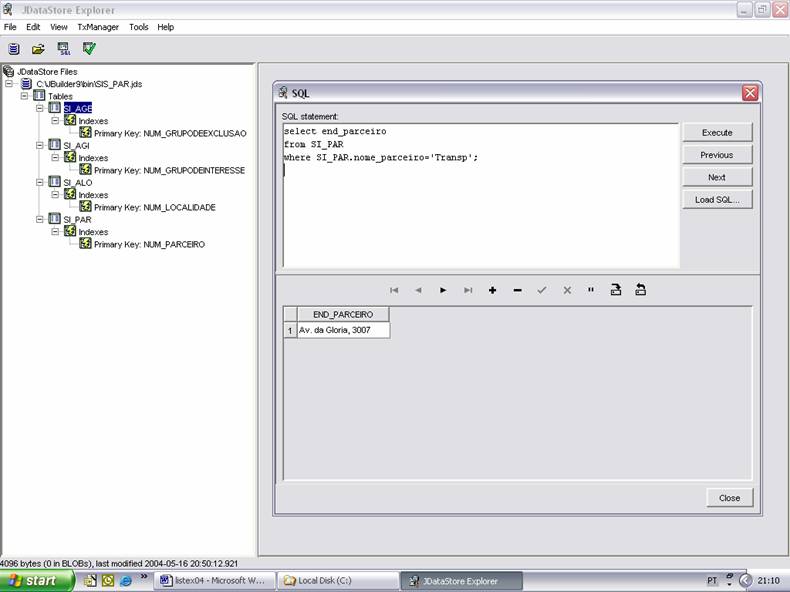Click inside the SQL statement text area
This screenshot has width=790, height=592.
pos(481,195)
